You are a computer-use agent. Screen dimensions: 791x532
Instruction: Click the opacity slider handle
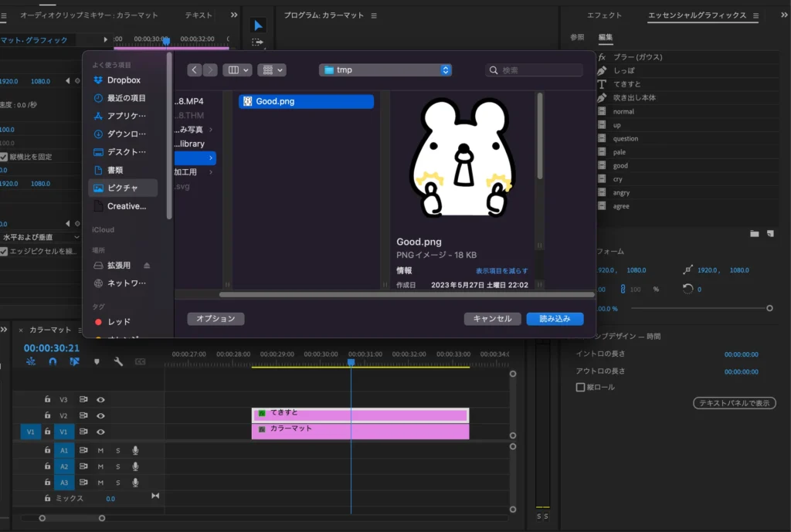(769, 308)
